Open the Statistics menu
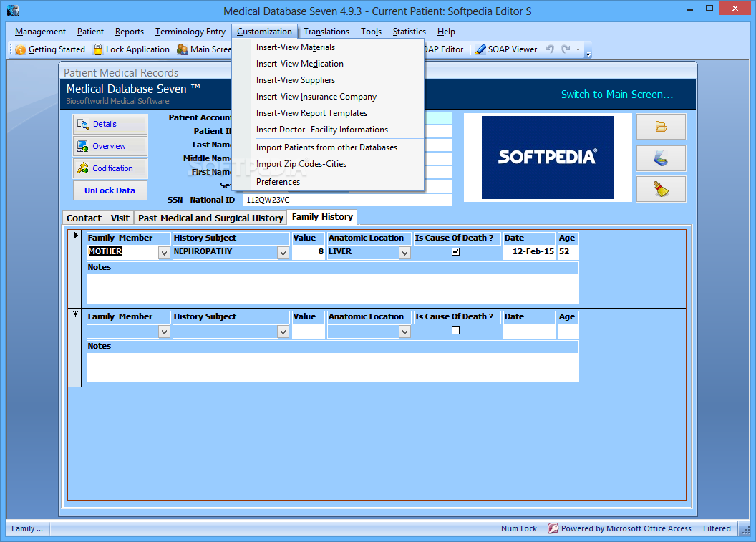The height and width of the screenshot is (542, 756). [409, 32]
